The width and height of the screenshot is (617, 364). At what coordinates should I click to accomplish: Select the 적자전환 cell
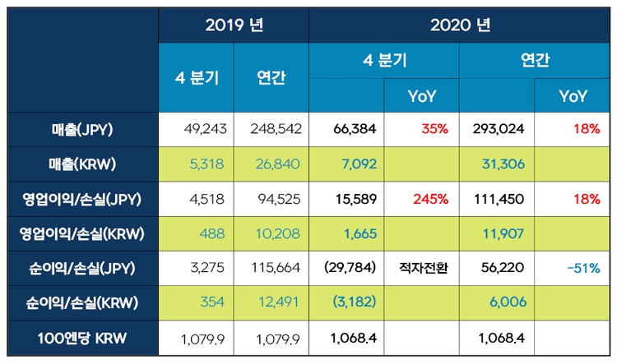[421, 269]
